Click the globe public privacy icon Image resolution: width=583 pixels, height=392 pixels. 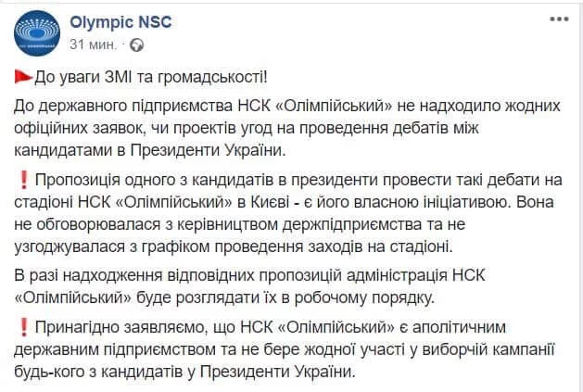coord(137,45)
